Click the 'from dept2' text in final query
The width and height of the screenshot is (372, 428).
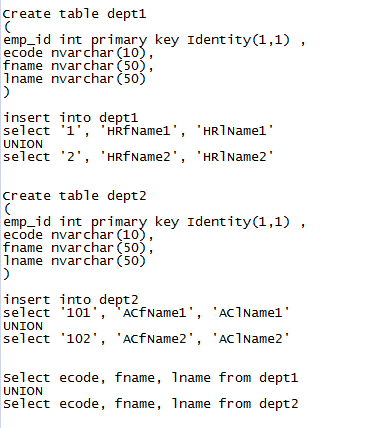click(258, 404)
